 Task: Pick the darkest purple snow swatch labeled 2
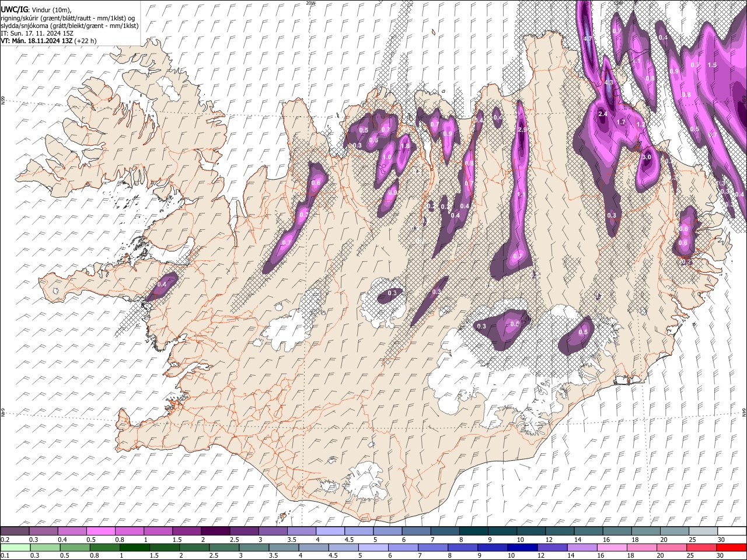pyautogui.click(x=215, y=531)
